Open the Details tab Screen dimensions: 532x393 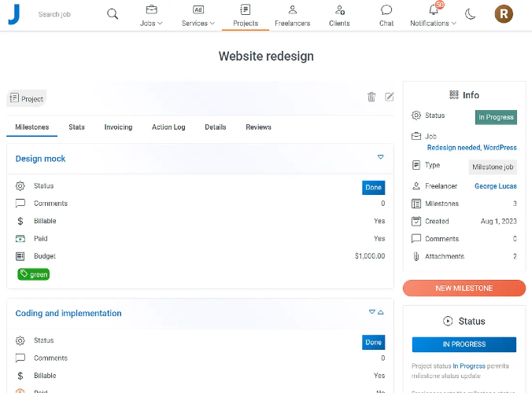pyautogui.click(x=215, y=127)
